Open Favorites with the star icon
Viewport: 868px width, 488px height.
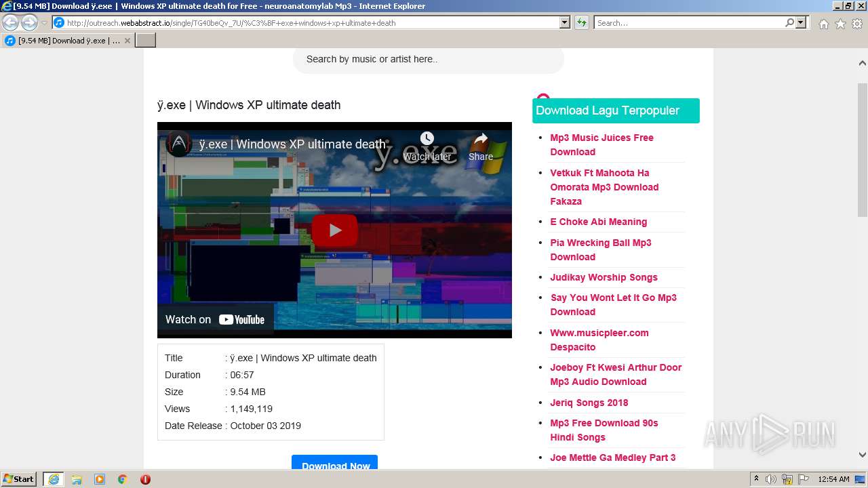(840, 24)
